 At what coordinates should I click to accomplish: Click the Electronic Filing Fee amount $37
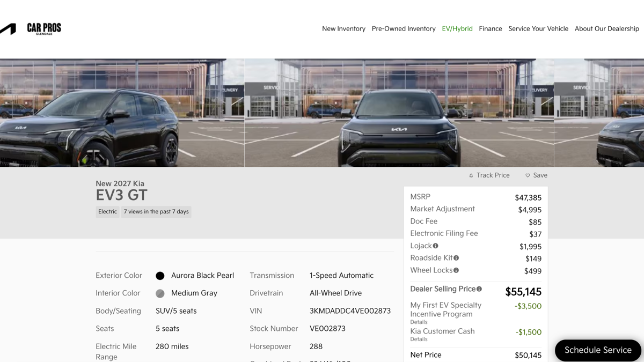(535, 234)
